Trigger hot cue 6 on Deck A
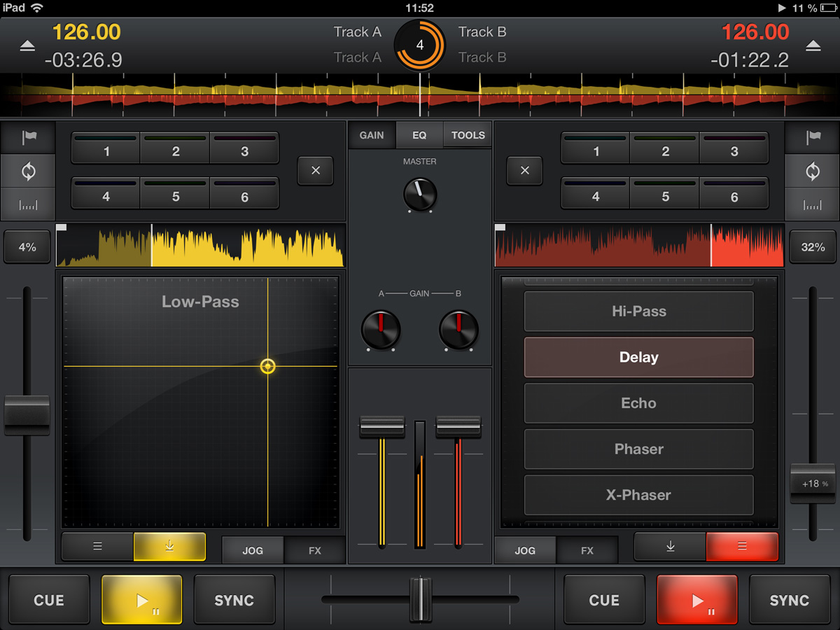 244,194
